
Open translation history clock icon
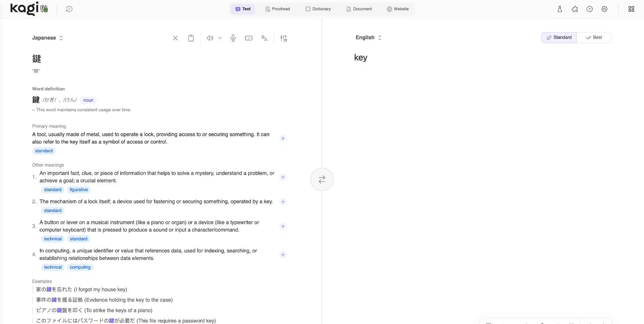click(69, 9)
